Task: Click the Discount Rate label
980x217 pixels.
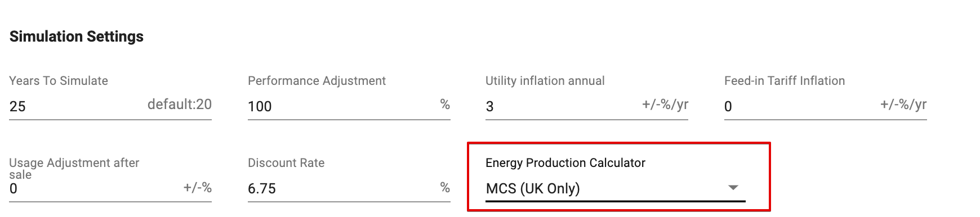Action: click(x=286, y=163)
